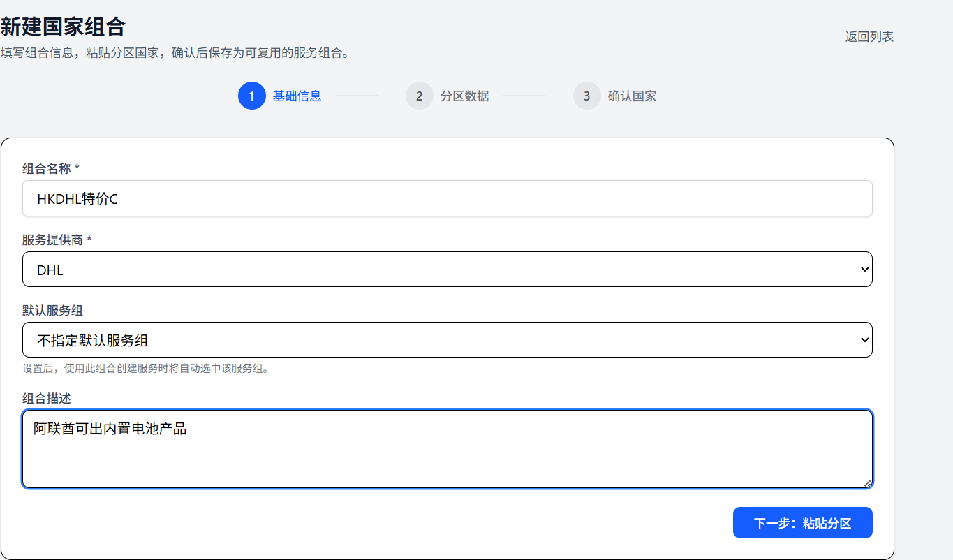
Task: Select the 基础信息 step label
Action: (297, 96)
